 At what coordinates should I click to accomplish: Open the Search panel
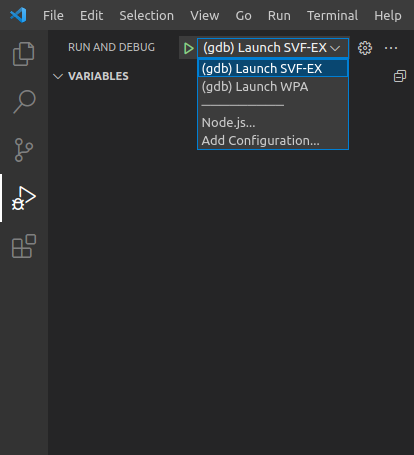24,102
